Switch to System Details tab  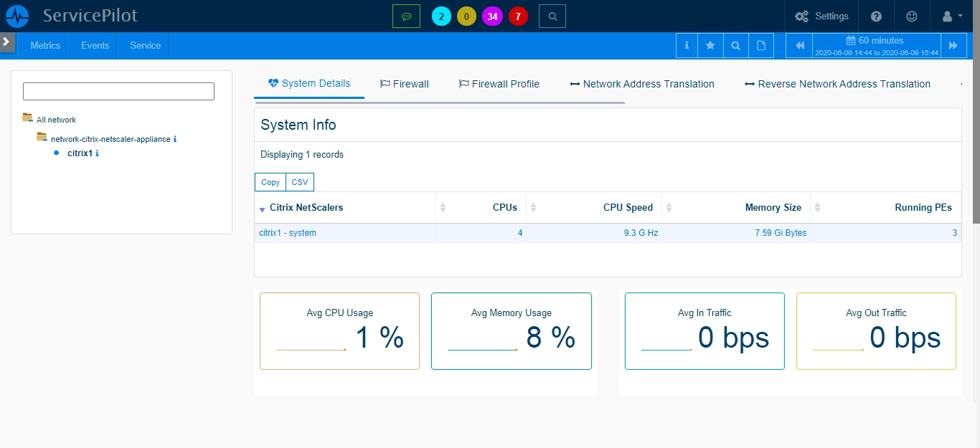tap(309, 83)
